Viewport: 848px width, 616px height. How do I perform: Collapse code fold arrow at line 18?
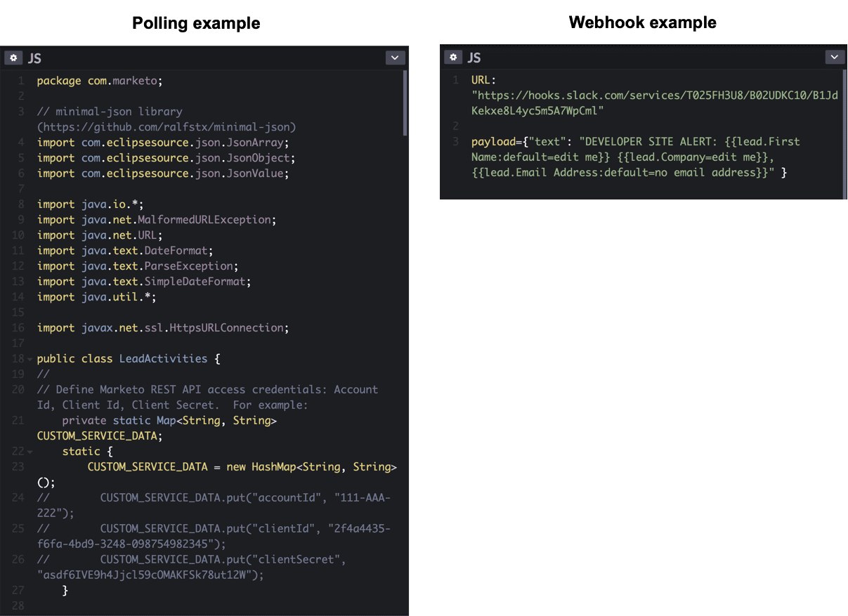30,360
